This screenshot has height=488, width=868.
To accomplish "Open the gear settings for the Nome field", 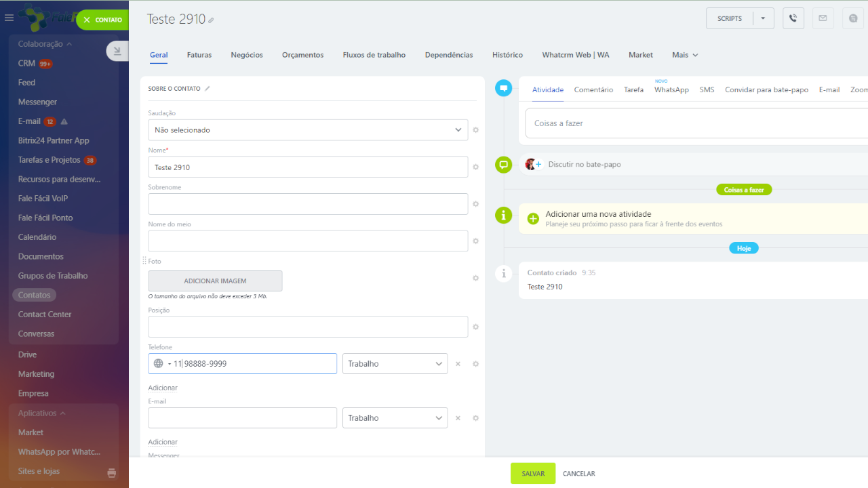I will (475, 167).
